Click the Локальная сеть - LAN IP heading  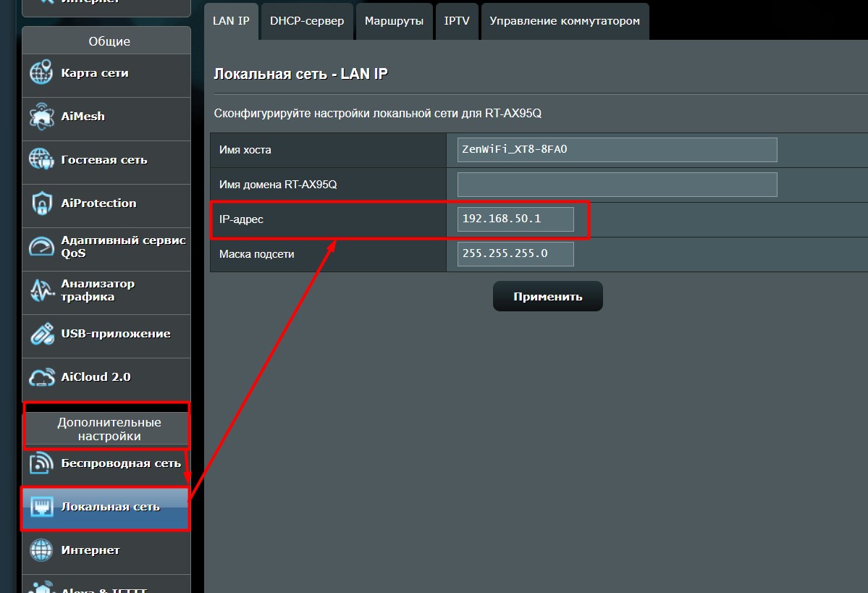pyautogui.click(x=300, y=74)
